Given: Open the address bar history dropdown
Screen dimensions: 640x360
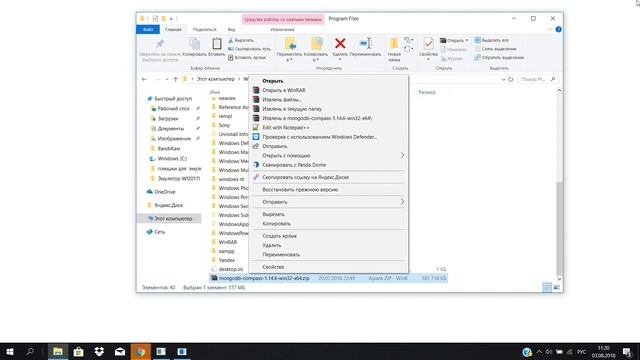Looking at the screenshot, I should coord(503,79).
